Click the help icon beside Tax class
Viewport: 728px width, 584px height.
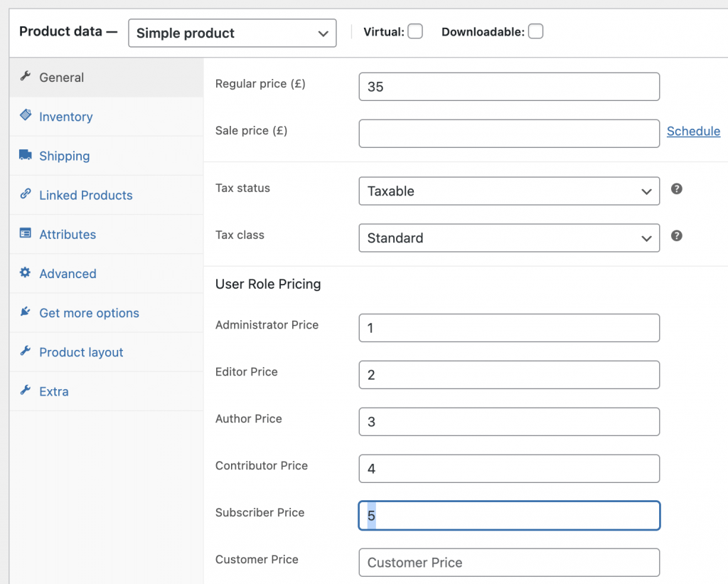(x=677, y=235)
